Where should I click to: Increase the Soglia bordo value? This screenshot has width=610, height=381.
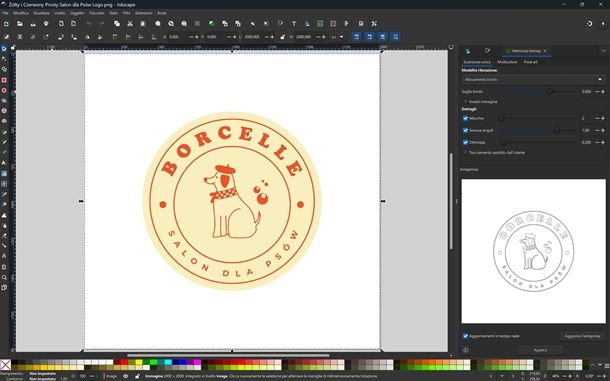[603, 91]
